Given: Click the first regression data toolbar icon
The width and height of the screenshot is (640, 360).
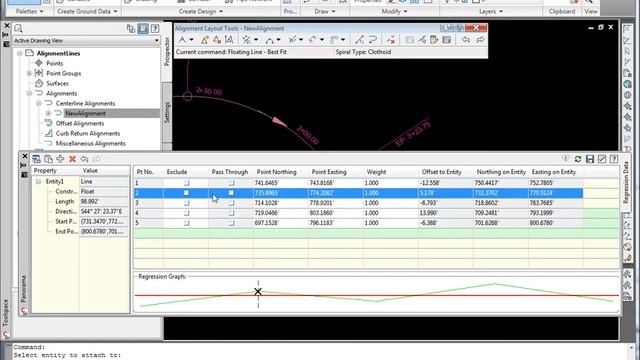Looking at the screenshot, I should click(x=36, y=159).
